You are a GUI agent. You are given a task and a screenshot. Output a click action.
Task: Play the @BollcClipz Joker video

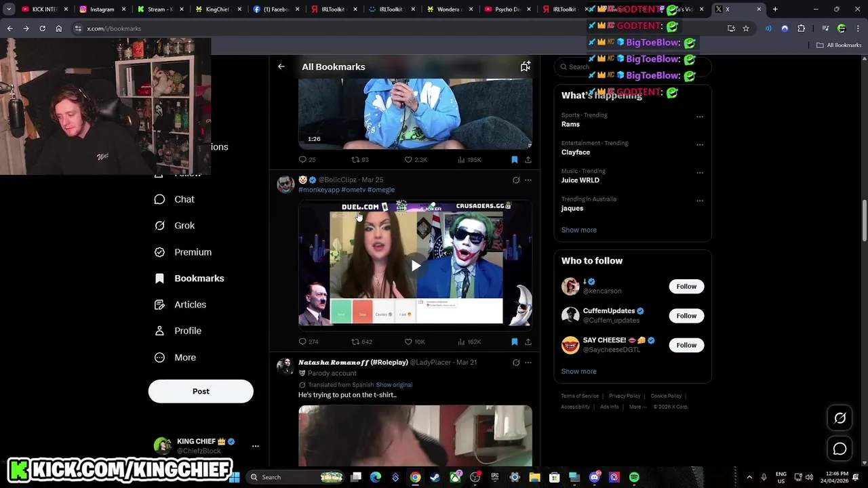pos(416,266)
